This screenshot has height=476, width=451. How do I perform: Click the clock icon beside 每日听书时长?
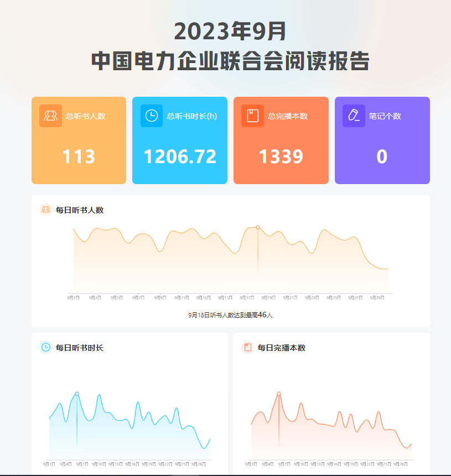coord(46,348)
